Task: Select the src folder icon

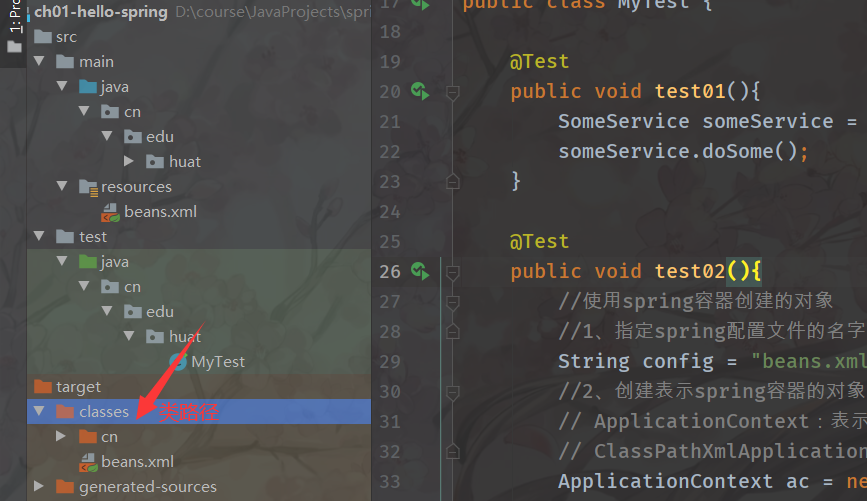Action: coord(43,36)
